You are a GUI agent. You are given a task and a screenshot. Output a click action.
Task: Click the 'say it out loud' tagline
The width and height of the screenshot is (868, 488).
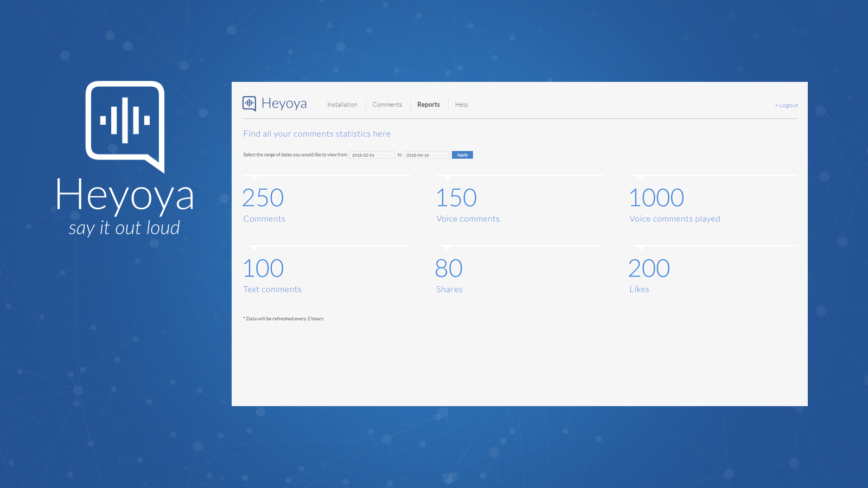tap(124, 228)
